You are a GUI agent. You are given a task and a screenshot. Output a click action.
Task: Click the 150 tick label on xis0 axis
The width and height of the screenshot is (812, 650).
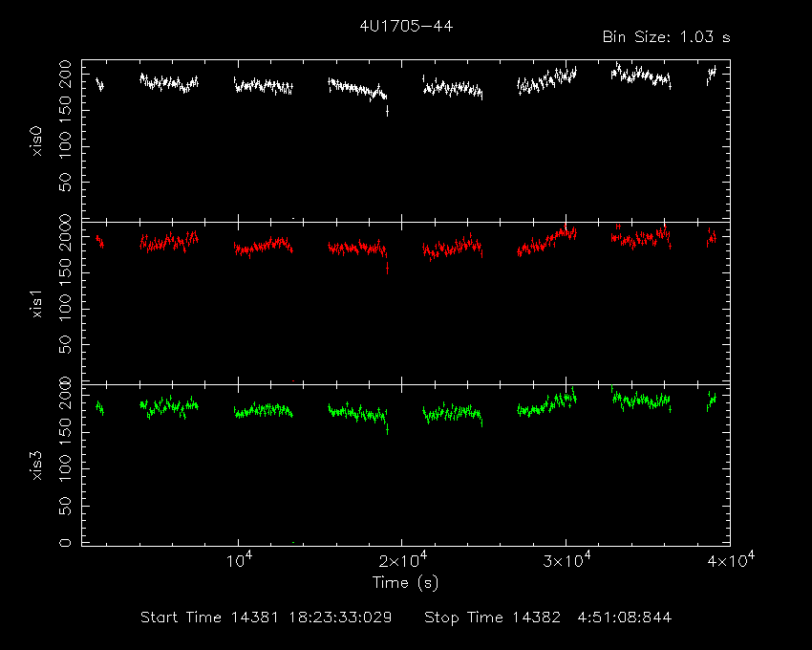tap(65, 110)
